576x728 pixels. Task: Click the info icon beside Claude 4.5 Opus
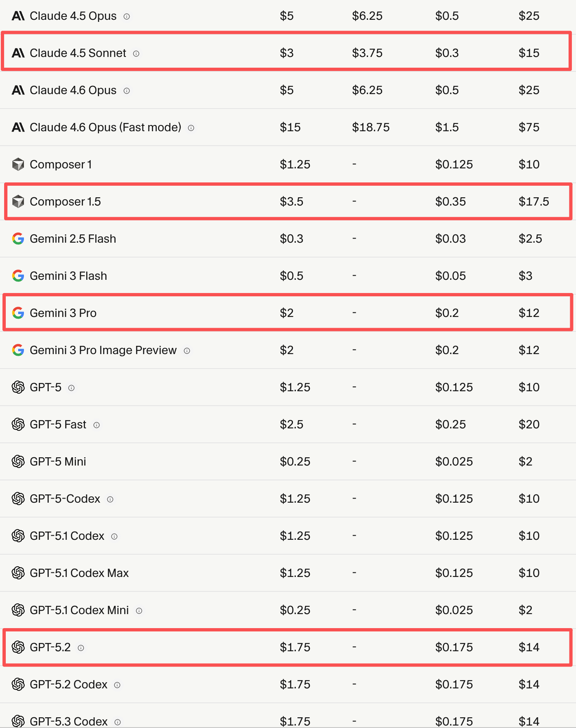point(127,17)
